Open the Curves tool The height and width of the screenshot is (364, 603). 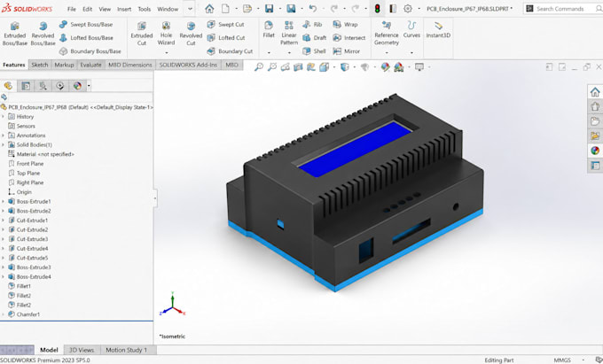[x=411, y=30]
